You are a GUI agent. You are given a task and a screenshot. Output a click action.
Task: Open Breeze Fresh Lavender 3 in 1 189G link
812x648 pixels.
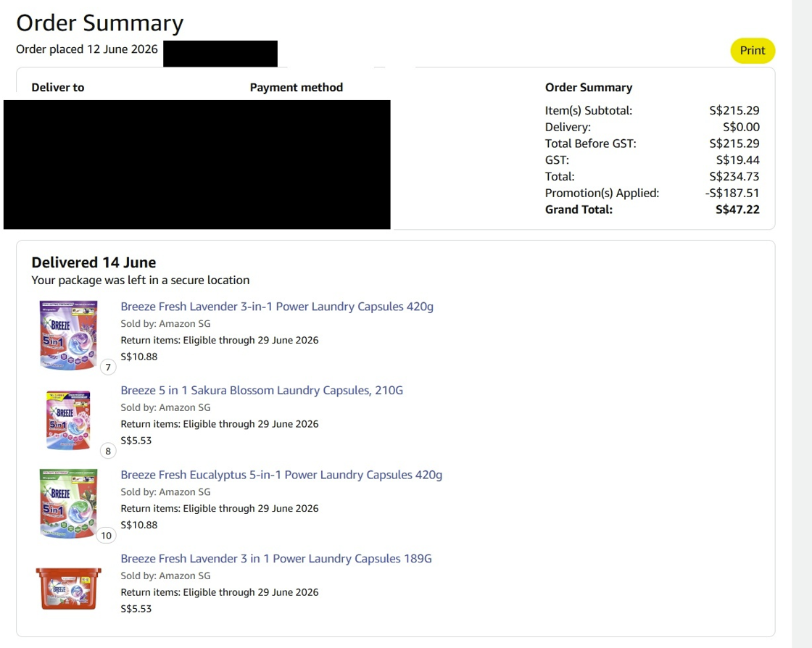coord(276,558)
